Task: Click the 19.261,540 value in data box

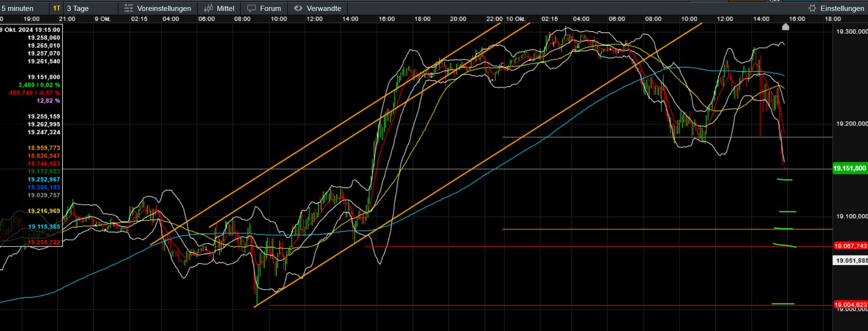Action: (44, 61)
